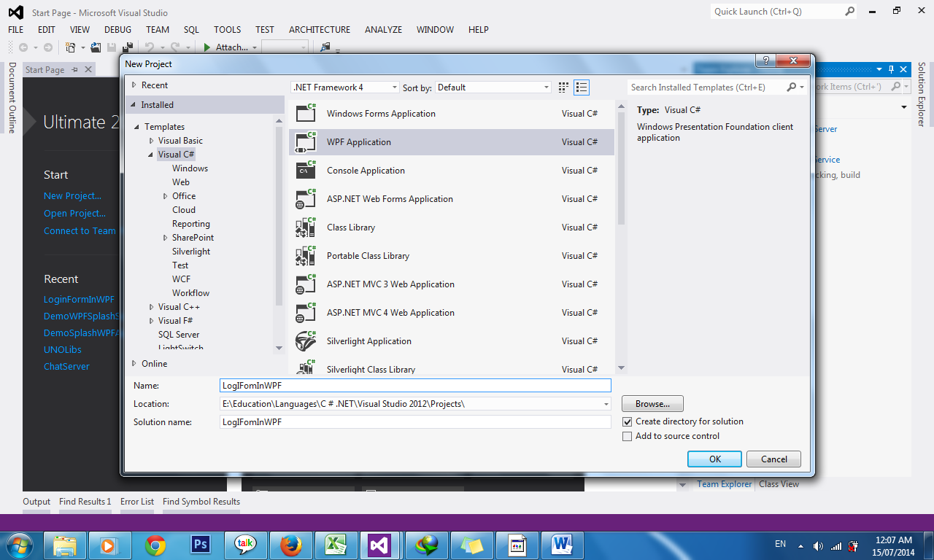This screenshot has width=934, height=560.
Task: Select the Class Library template icon
Action: pyautogui.click(x=305, y=227)
